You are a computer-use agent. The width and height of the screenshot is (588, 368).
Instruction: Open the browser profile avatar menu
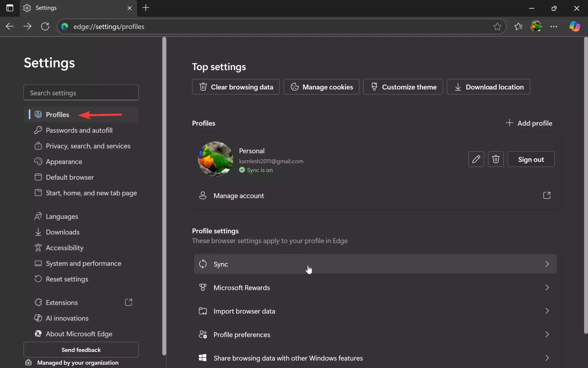[x=536, y=26]
